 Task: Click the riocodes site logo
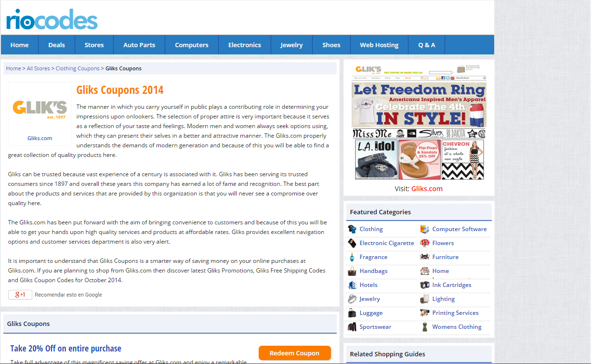click(x=52, y=19)
